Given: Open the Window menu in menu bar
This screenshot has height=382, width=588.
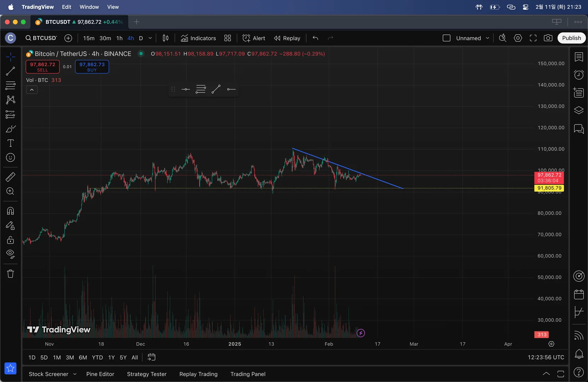Looking at the screenshot, I should click(89, 7).
